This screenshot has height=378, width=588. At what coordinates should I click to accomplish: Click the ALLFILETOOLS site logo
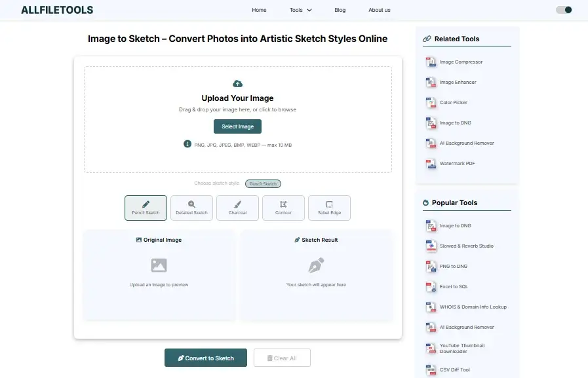57,10
